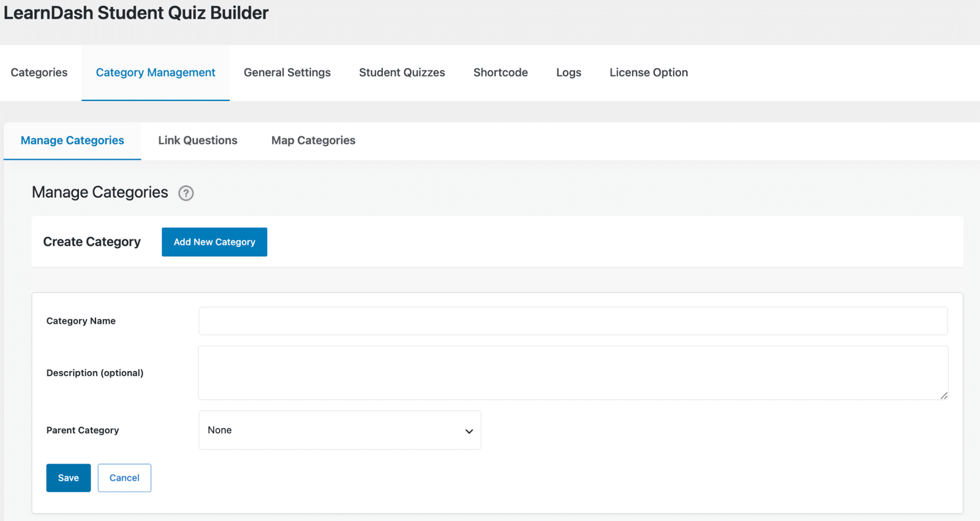Open the License Option tab
Screen dimensions: 980x521
[x=649, y=72]
